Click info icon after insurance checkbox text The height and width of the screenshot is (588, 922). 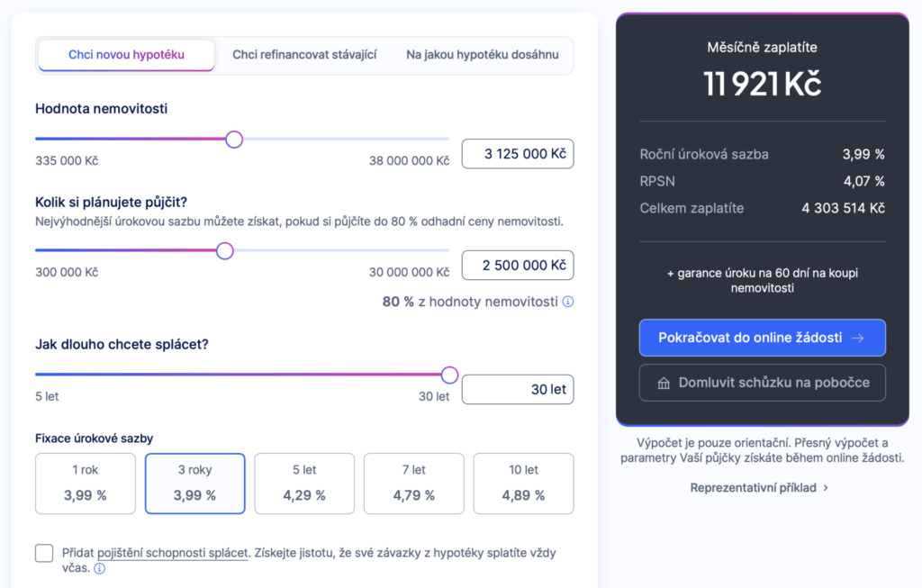100,568
